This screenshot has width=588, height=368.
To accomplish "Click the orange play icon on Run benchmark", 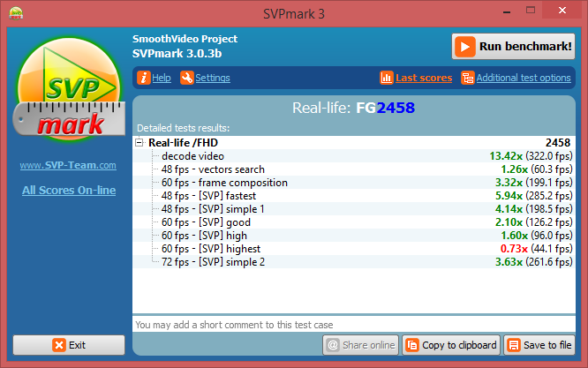I will click(x=465, y=47).
